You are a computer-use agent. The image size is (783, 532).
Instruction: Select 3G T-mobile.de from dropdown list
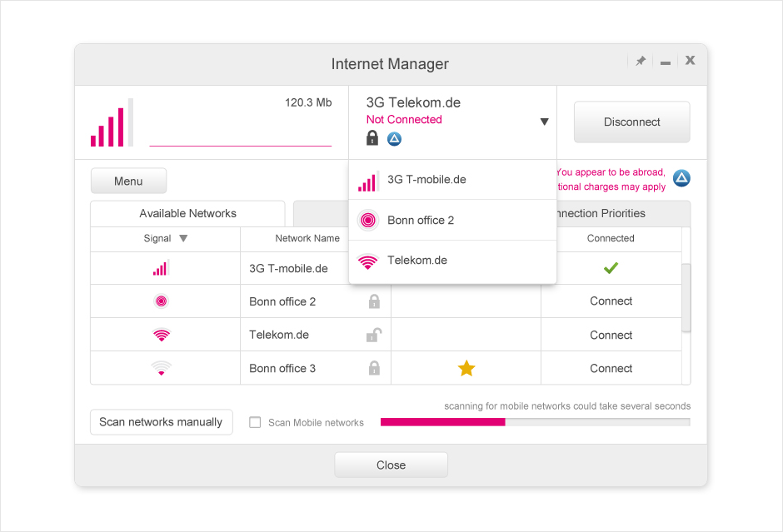point(452,180)
